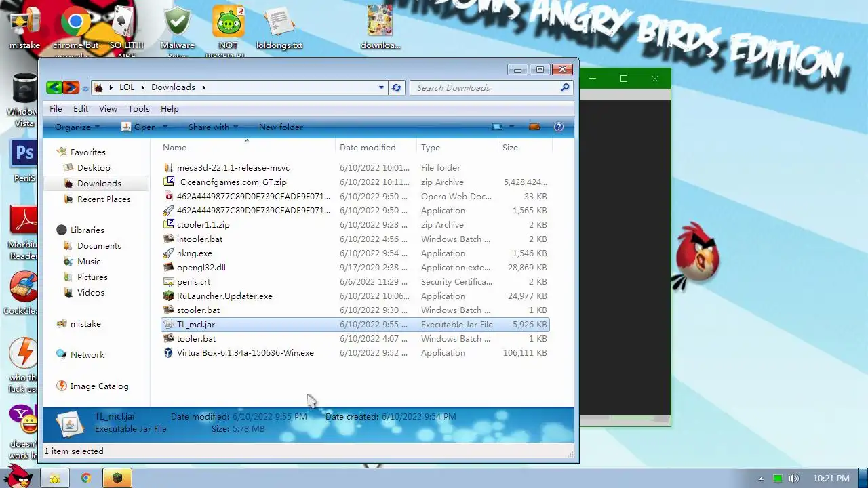Screen dimensions: 868x488
Task: Refresh the Downloads folder view
Action: (397, 87)
